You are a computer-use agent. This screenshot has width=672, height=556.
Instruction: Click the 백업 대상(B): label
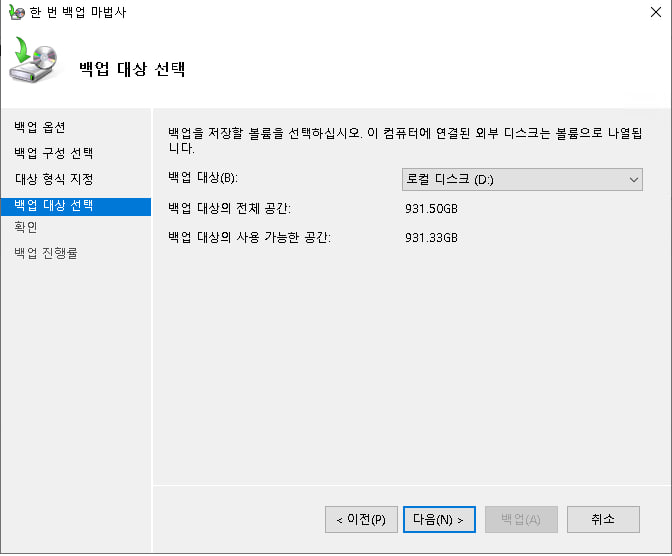(x=203, y=178)
